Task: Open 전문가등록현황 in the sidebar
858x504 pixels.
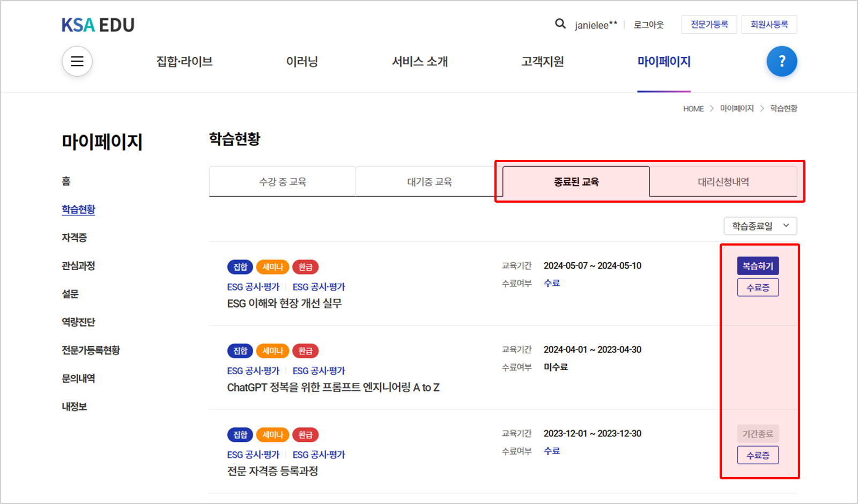Action: click(x=91, y=350)
